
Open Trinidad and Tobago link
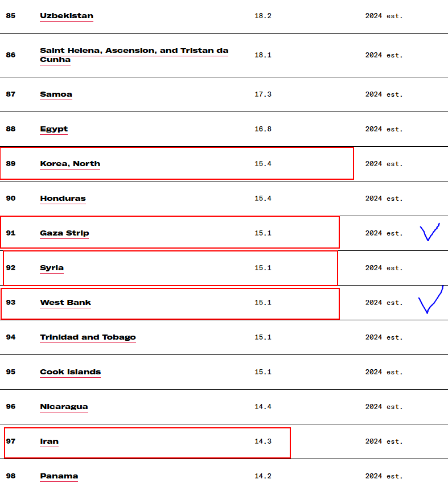pyautogui.click(x=88, y=337)
